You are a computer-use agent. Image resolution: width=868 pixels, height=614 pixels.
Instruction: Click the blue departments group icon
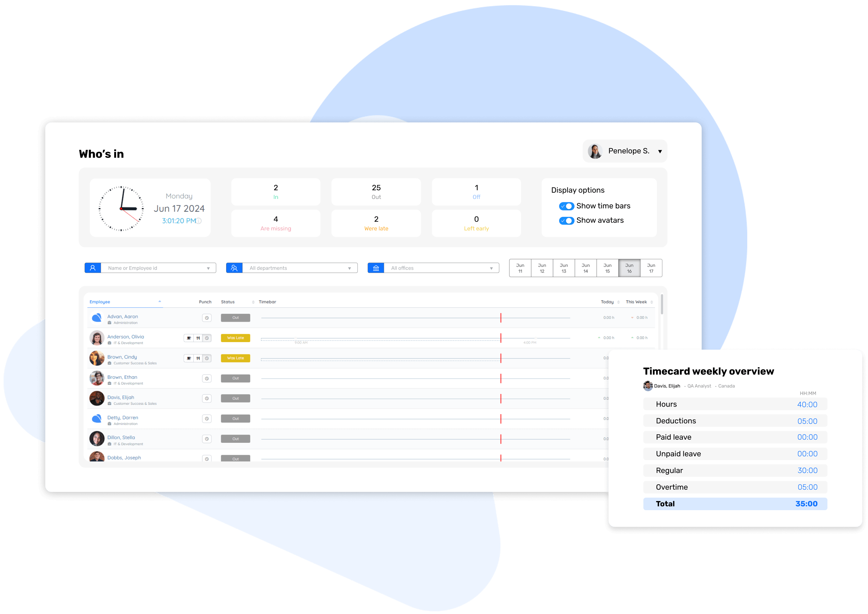234,268
